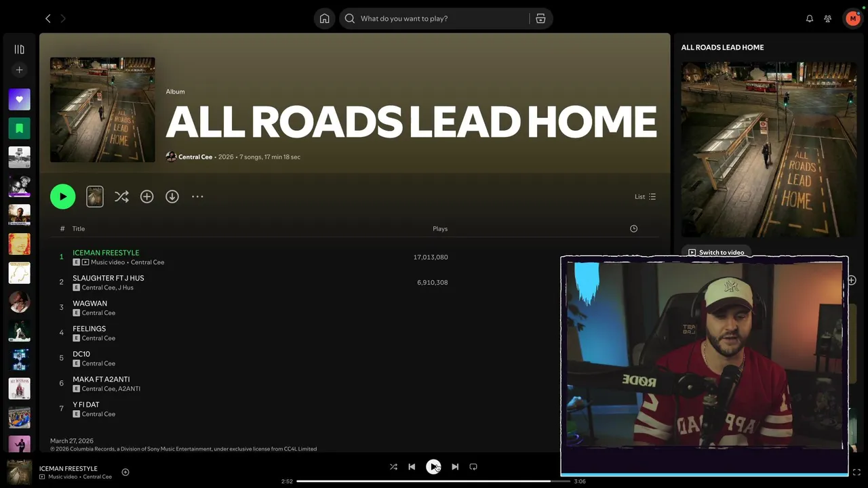Open the List view dropdown
Screen dimensions: 868x488
click(x=645, y=197)
